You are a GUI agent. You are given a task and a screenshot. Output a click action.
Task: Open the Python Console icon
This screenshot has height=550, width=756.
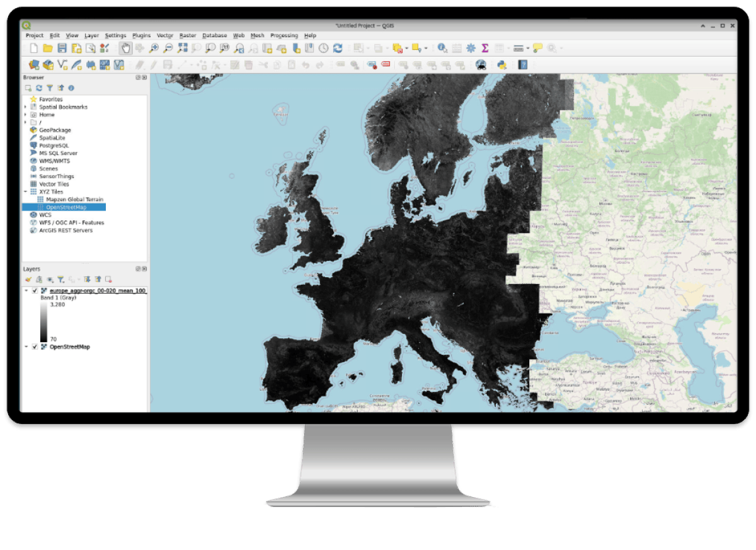tap(502, 64)
